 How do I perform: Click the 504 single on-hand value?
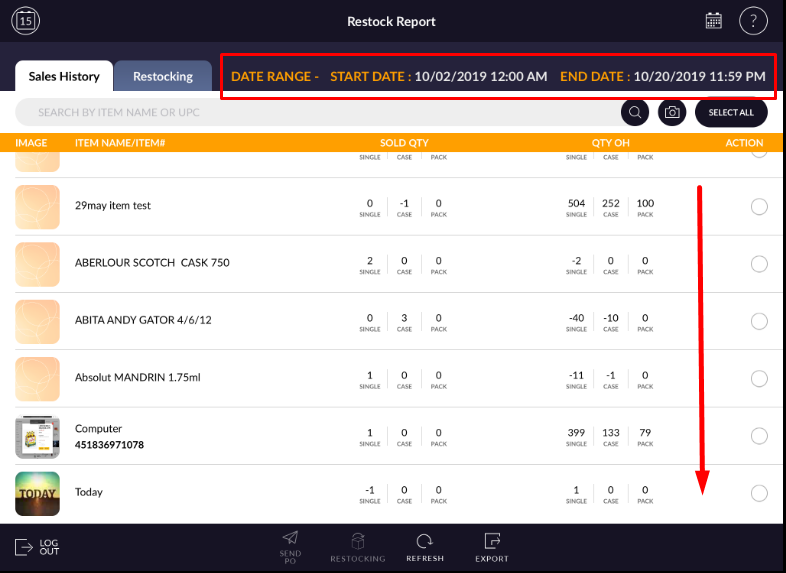pos(576,203)
